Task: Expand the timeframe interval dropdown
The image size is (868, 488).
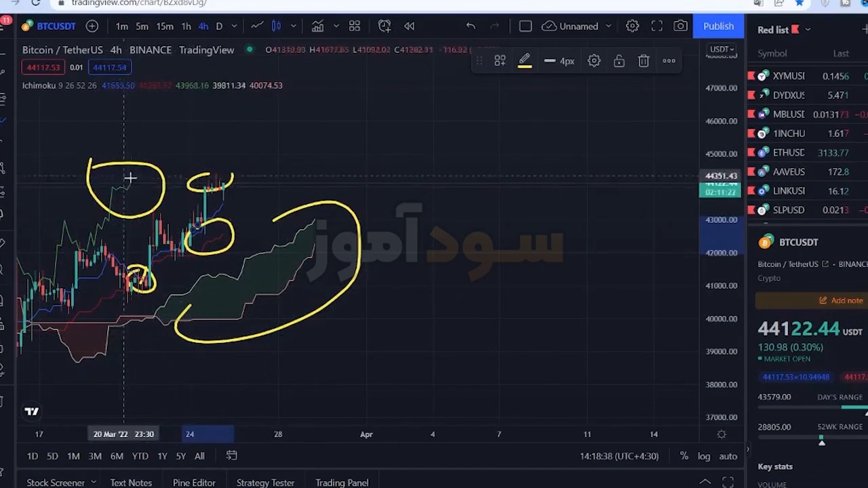Action: click(x=234, y=26)
